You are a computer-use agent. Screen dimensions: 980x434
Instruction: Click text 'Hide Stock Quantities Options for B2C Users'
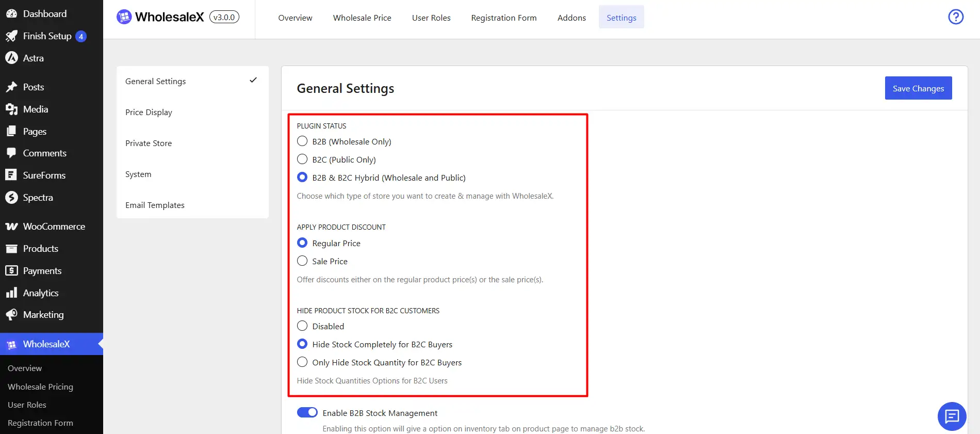(372, 381)
